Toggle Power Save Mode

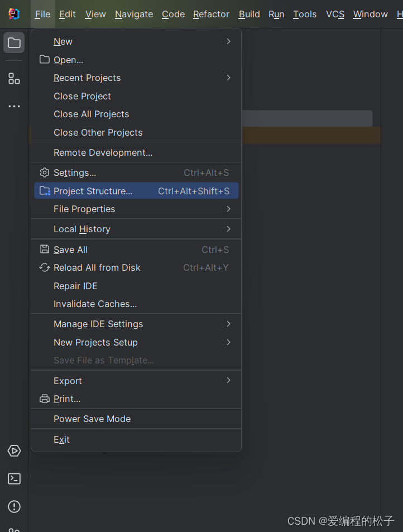[x=136, y=419]
